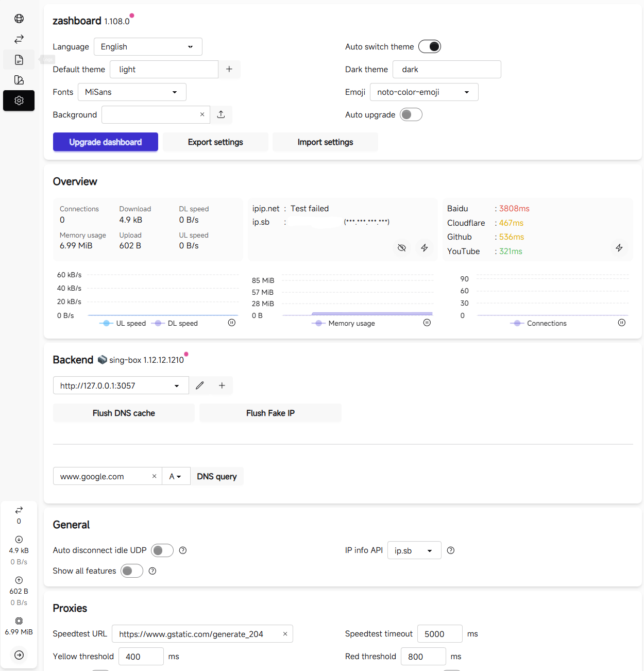Open the Rules icon in sidebar
This screenshot has width=644, height=671.
[19, 80]
